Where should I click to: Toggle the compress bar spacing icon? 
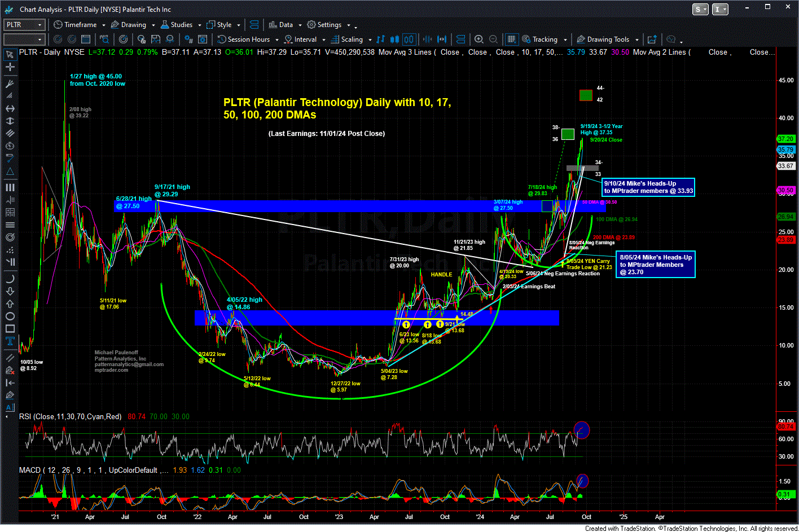[x=427, y=39]
